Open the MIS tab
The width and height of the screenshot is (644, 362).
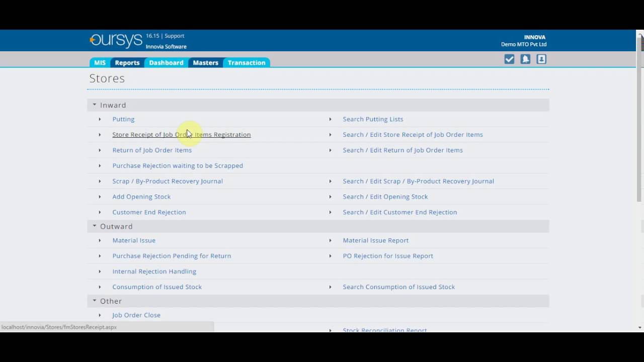(x=100, y=63)
